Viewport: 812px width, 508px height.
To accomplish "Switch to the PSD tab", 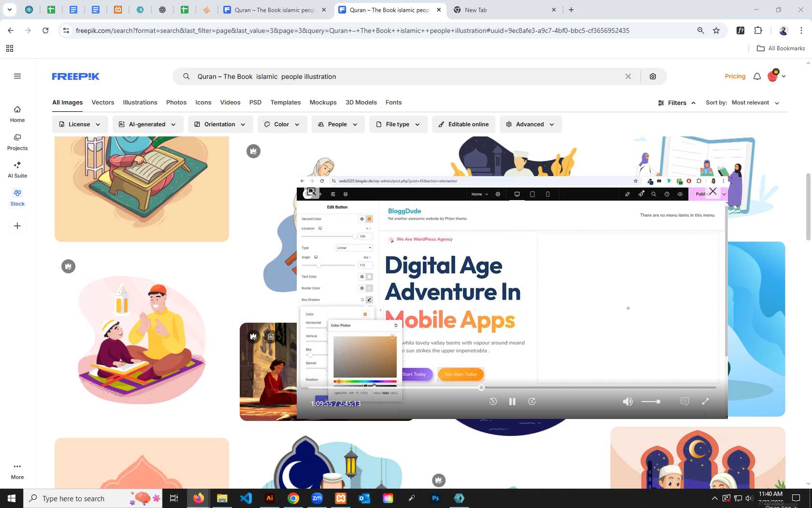I will coord(255,103).
